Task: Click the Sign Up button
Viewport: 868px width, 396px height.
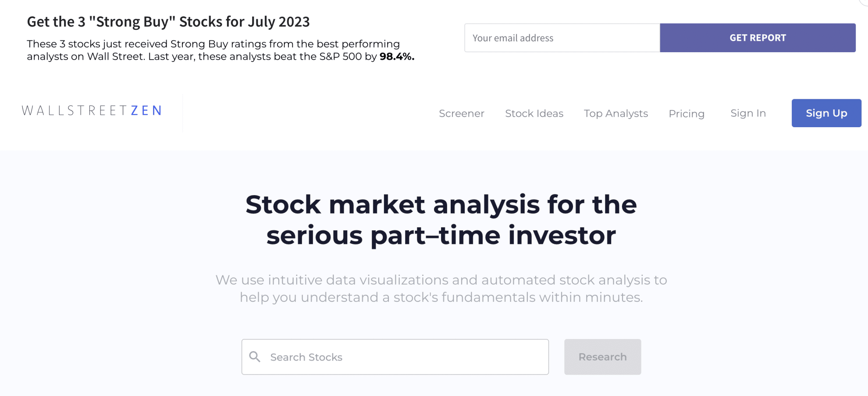Action: (826, 113)
